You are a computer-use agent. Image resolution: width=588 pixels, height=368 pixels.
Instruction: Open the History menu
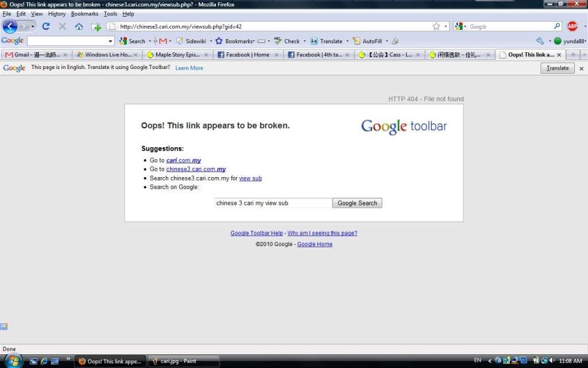coord(57,14)
